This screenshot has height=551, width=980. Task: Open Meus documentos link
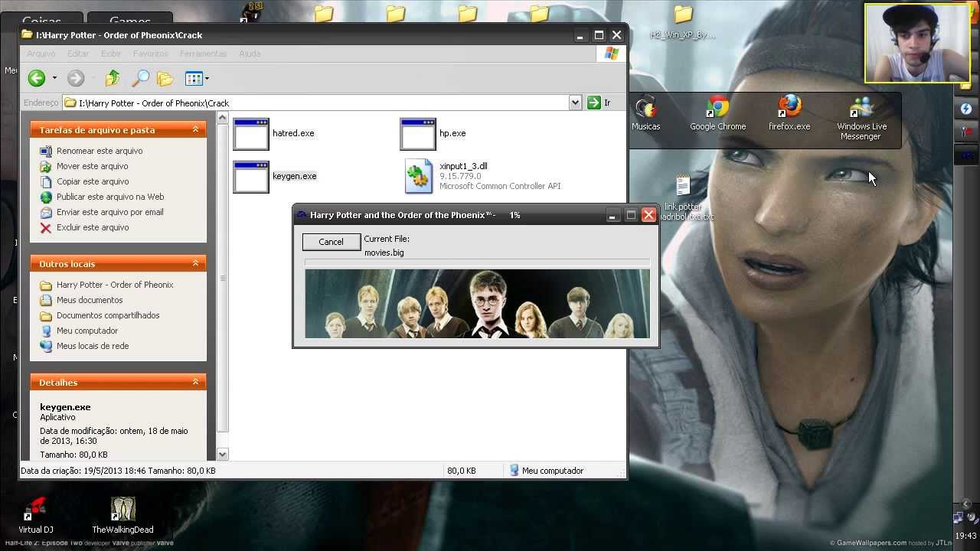coord(90,300)
